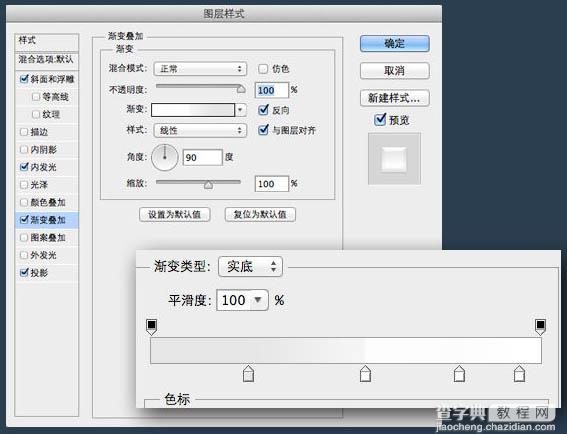Enable the 内阴影 checkbox

(24, 149)
